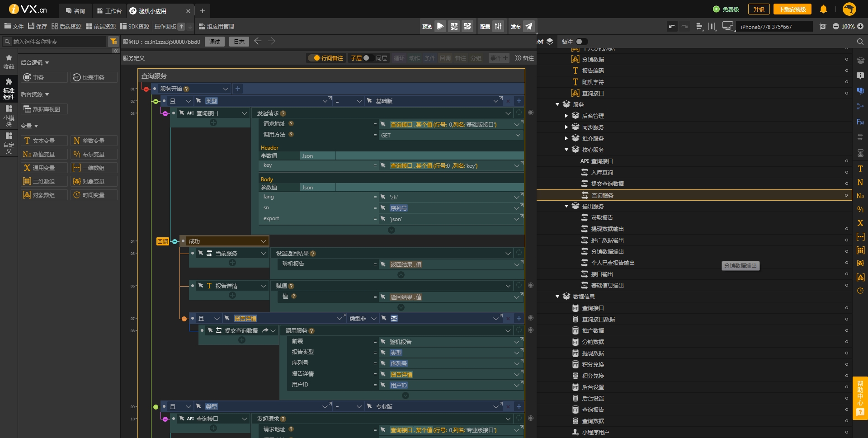Open 后端资源 menu
This screenshot has width=868, height=438.
(x=66, y=26)
